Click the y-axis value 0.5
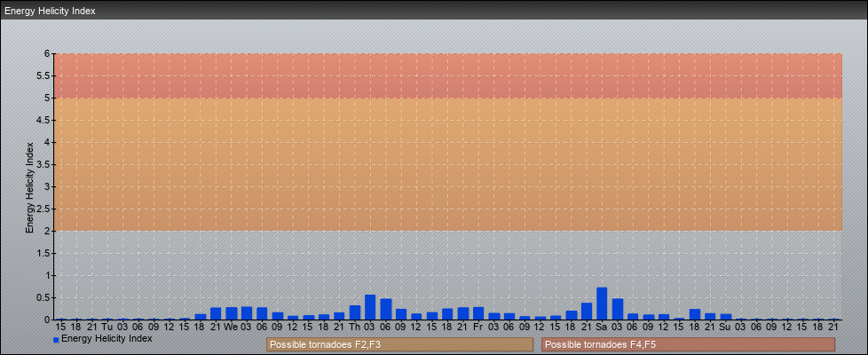The height and width of the screenshot is (355, 868). (x=43, y=297)
